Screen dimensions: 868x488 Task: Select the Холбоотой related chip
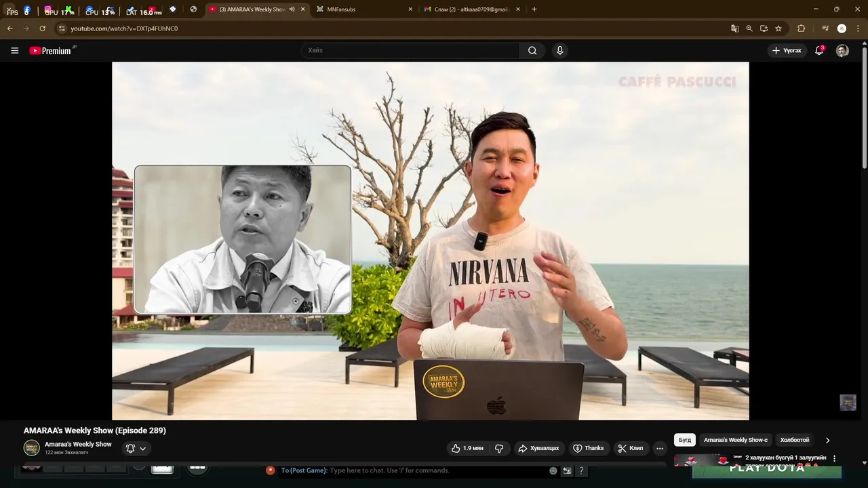795,440
